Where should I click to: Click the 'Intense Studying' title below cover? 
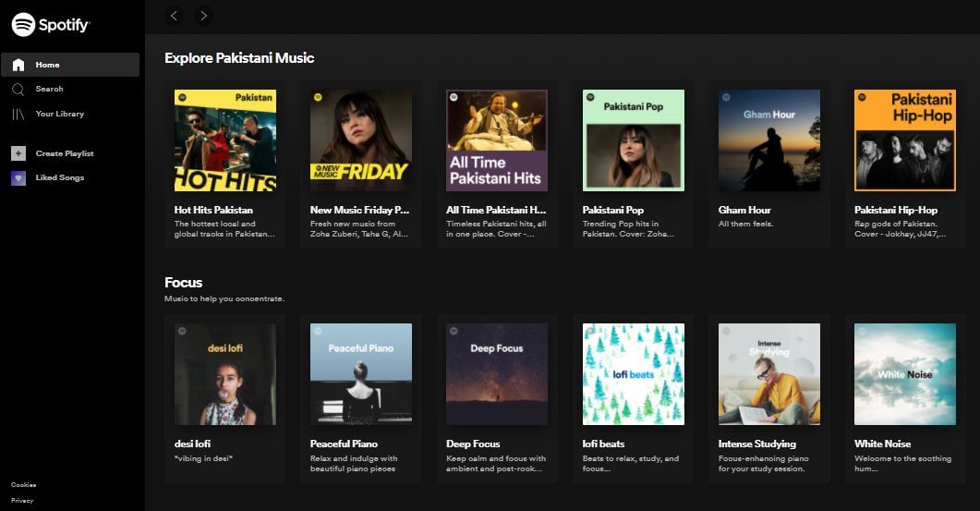pos(756,444)
